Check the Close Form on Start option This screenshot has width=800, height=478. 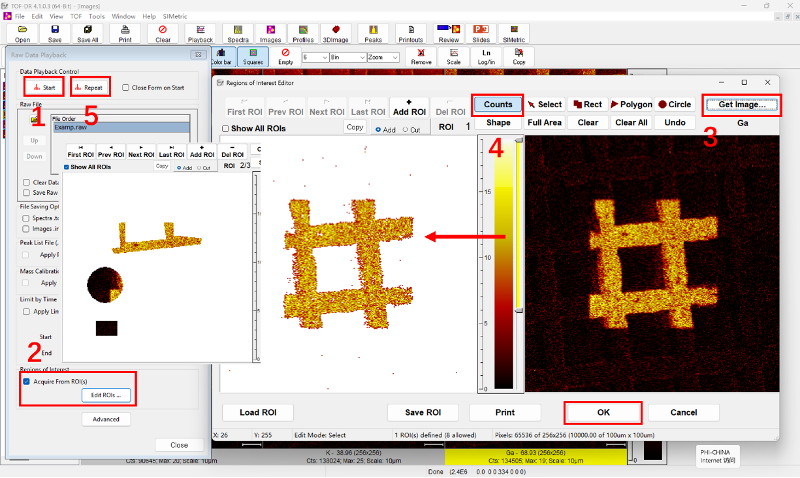click(x=125, y=87)
